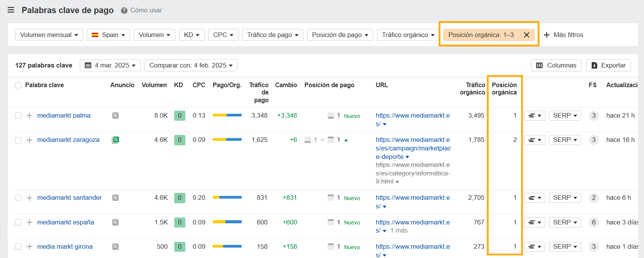Check the mediamarkt zaragoza row checkbox
Viewport: 644px width, 258px height.
click(18, 140)
